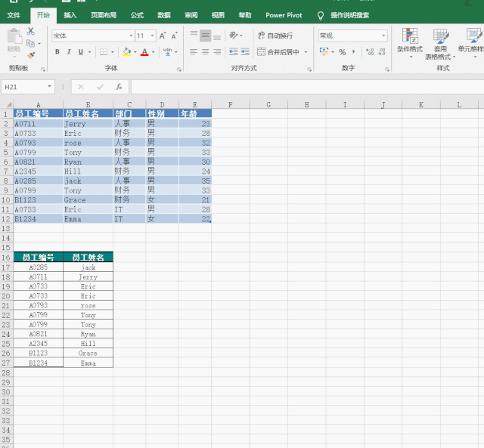Image resolution: width=484 pixels, height=448 pixels.
Task: Align cell text right
Action: click(217, 52)
